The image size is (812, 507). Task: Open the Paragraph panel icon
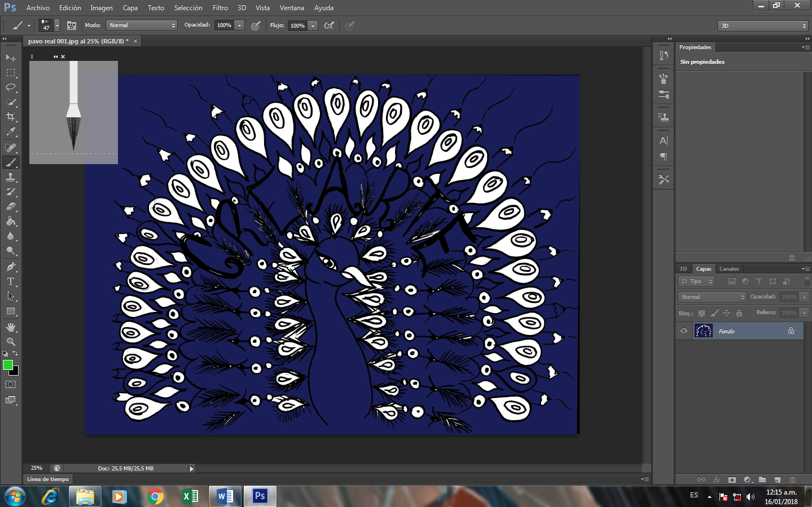click(x=664, y=156)
